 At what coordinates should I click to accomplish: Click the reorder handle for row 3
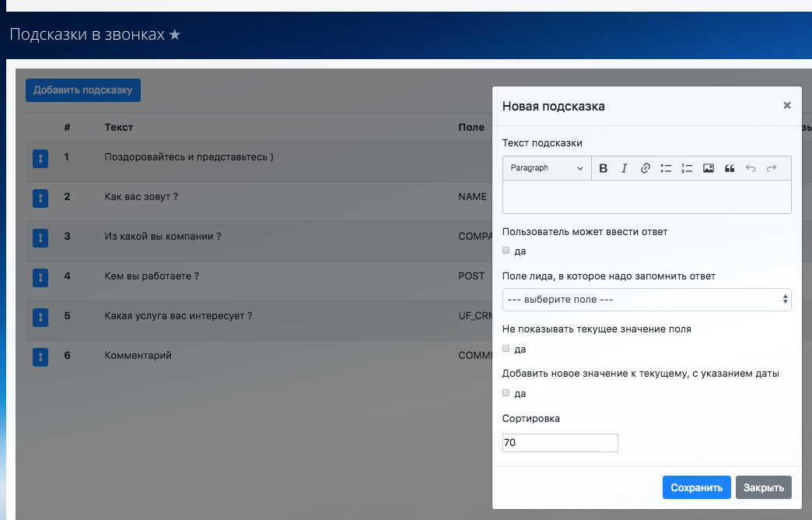pyautogui.click(x=40, y=237)
